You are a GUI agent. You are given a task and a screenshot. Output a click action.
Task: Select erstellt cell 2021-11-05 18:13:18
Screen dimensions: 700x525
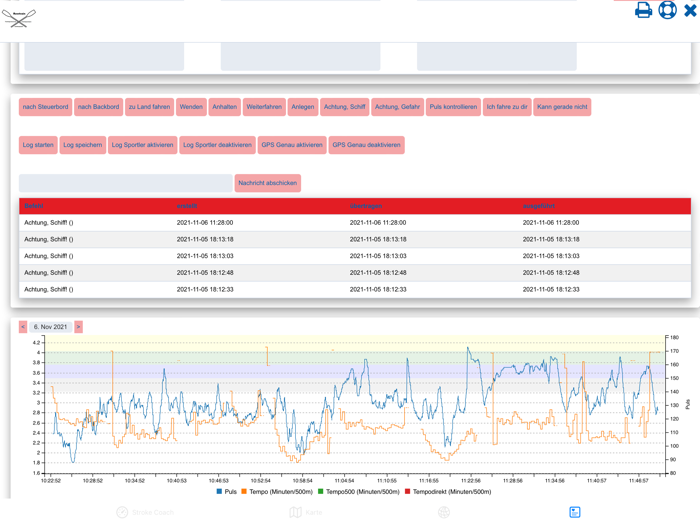205,239
